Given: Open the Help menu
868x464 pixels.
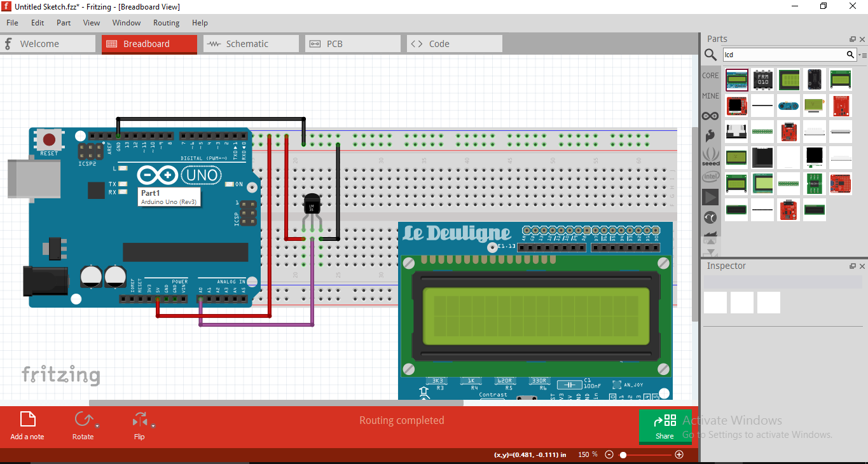Looking at the screenshot, I should pos(200,23).
